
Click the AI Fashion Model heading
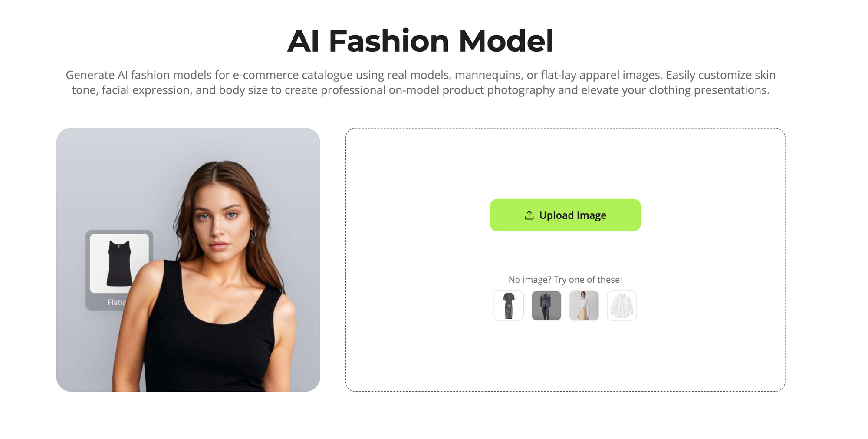(420, 41)
